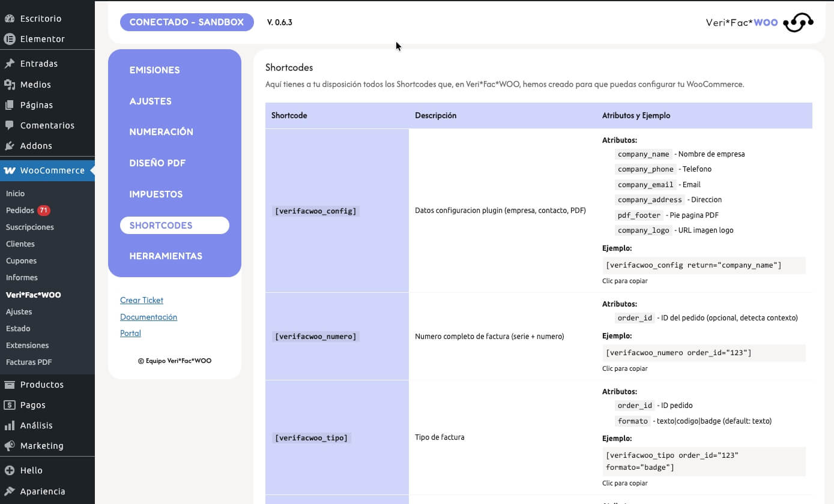Click the Productos box icon
This screenshot has height=504, width=834.
[10, 385]
